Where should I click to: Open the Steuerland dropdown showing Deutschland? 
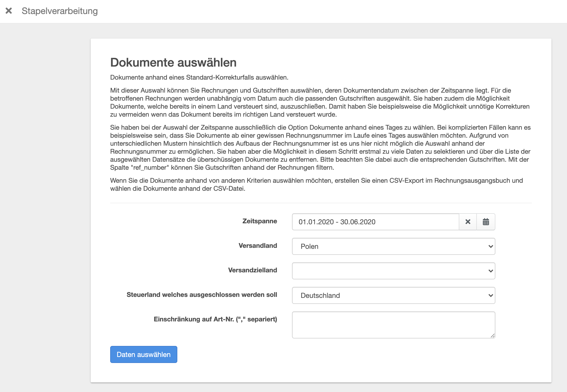pyautogui.click(x=393, y=295)
